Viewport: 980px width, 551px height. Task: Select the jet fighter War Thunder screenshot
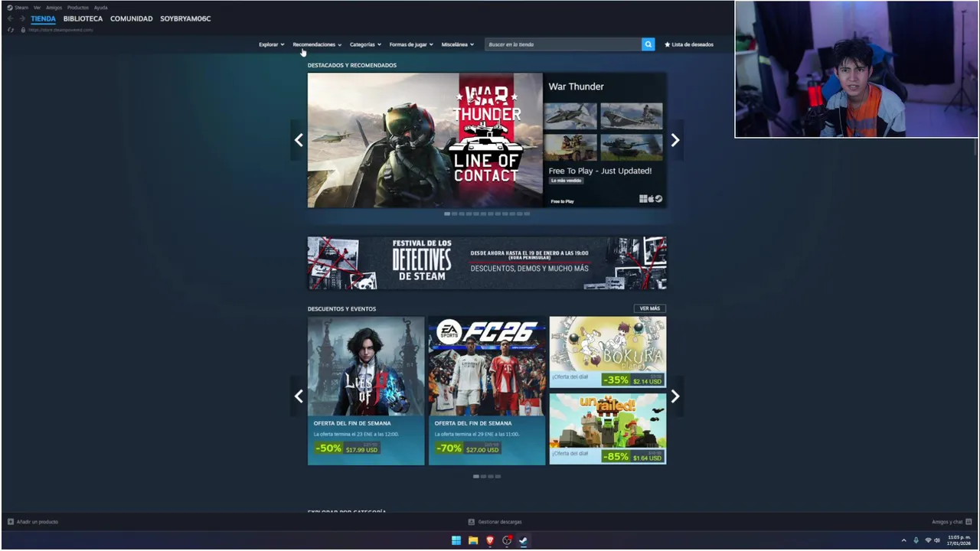pyautogui.click(x=570, y=116)
